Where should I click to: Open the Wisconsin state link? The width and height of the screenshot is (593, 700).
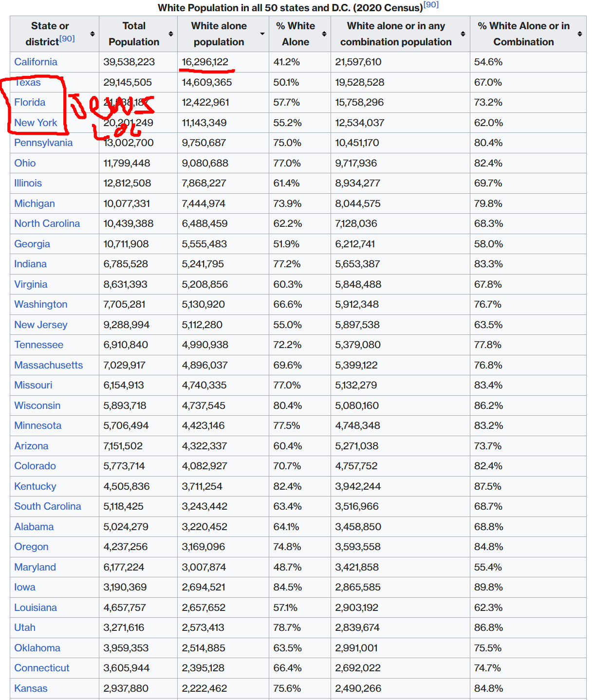point(37,405)
